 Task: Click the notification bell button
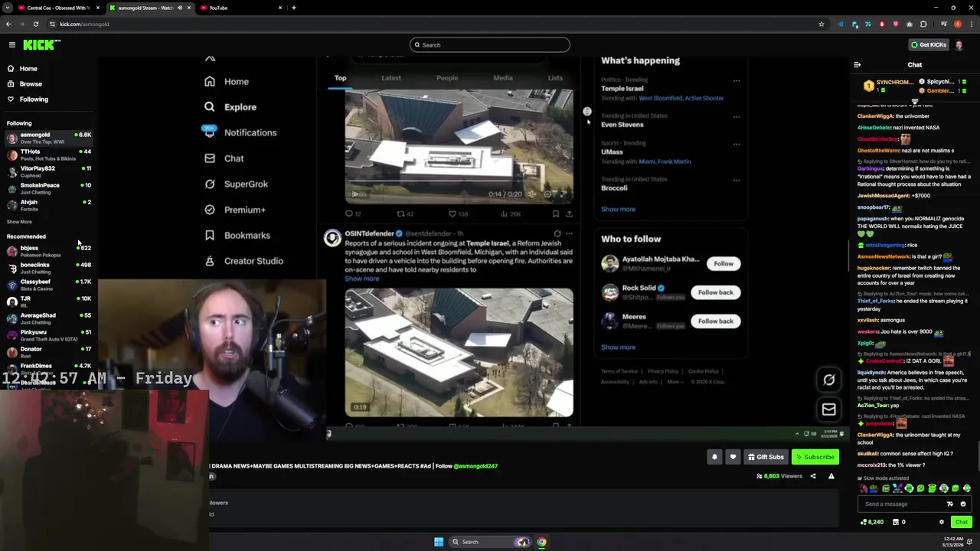[x=714, y=457]
